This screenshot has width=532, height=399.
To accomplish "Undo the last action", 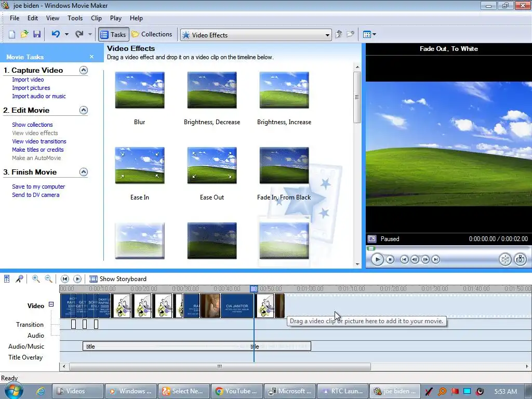I will pos(56,34).
